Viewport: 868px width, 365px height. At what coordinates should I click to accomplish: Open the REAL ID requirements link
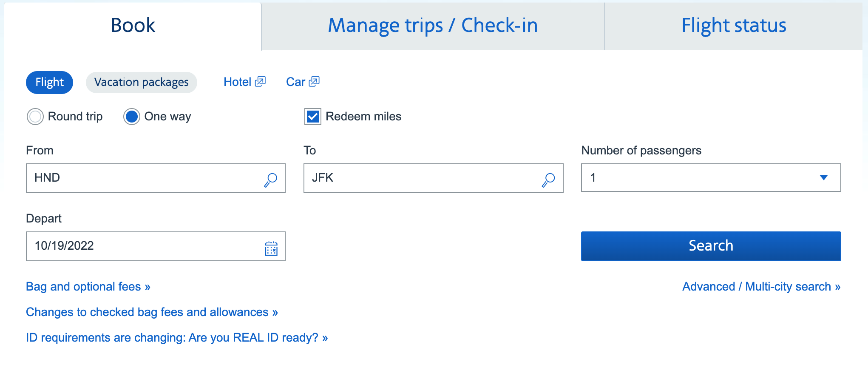pos(177,338)
